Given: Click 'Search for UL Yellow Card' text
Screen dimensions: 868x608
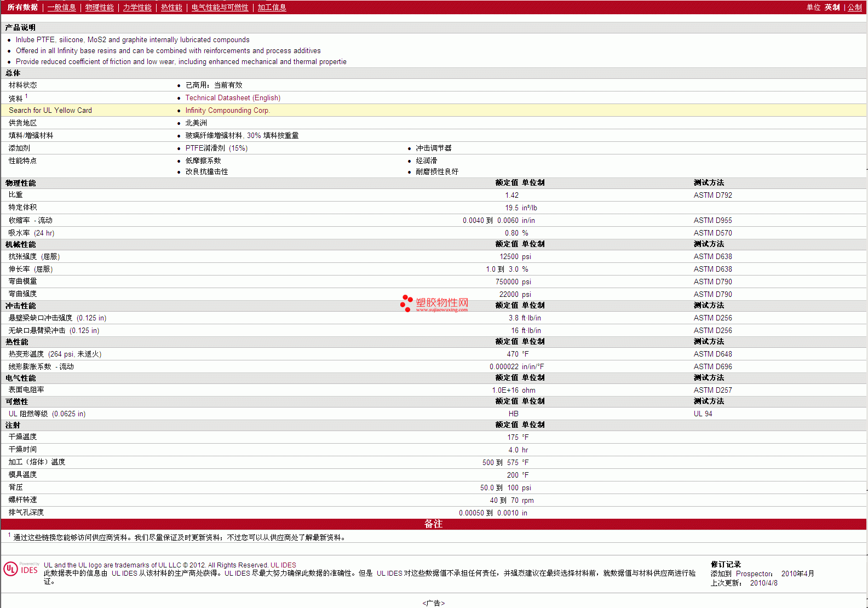Looking at the screenshot, I should click(x=50, y=111).
